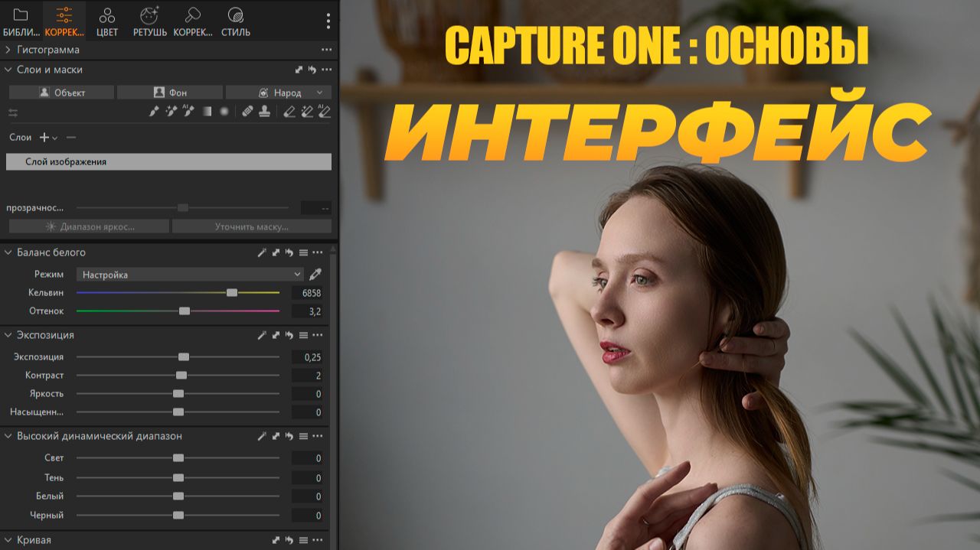Image resolution: width=980 pixels, height=550 pixels.
Task: Click the Черный slider handle
Action: pos(178,515)
